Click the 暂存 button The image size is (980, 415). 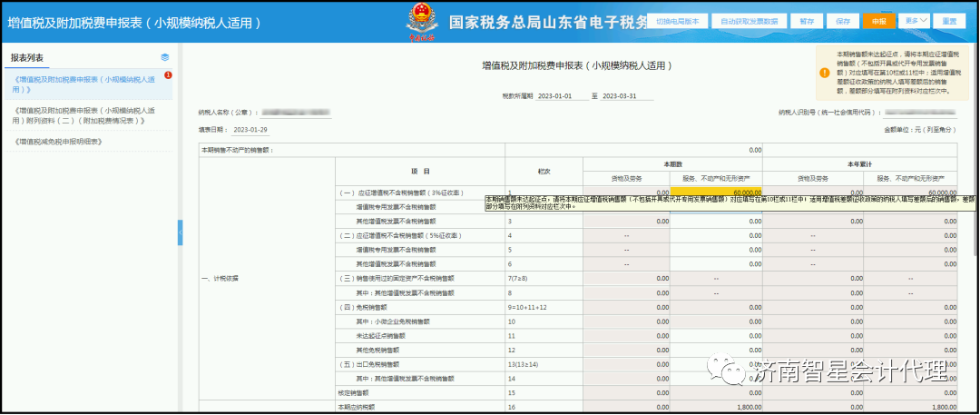tap(807, 21)
